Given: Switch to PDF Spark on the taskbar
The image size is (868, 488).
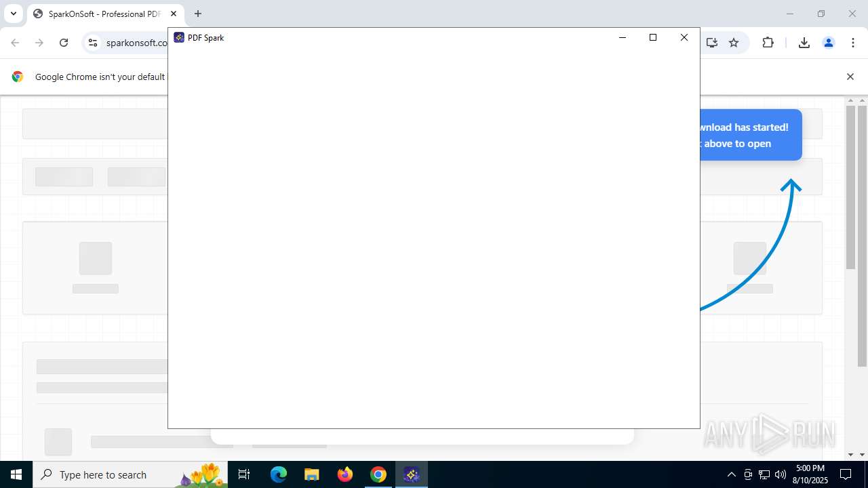Looking at the screenshot, I should tap(412, 474).
